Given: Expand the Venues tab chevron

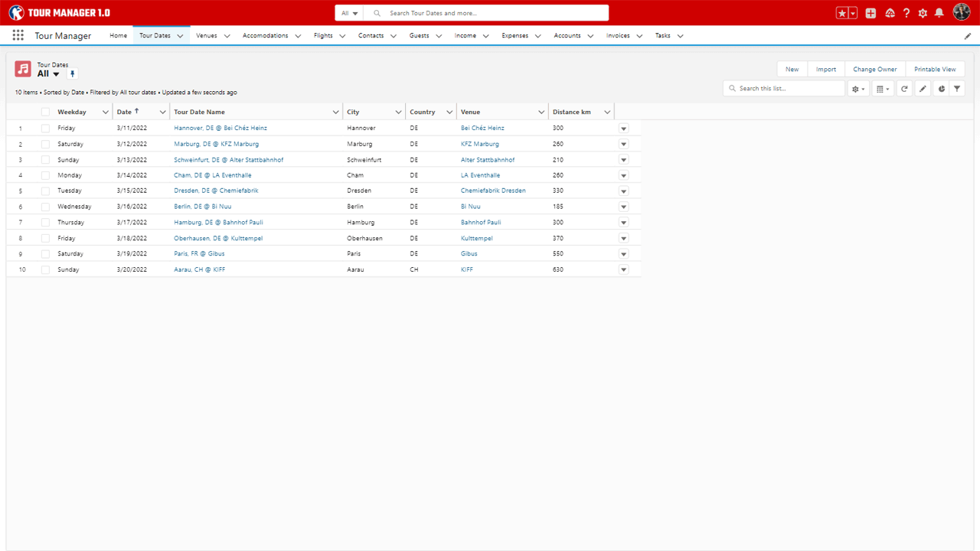Looking at the screenshot, I should 227,36.
